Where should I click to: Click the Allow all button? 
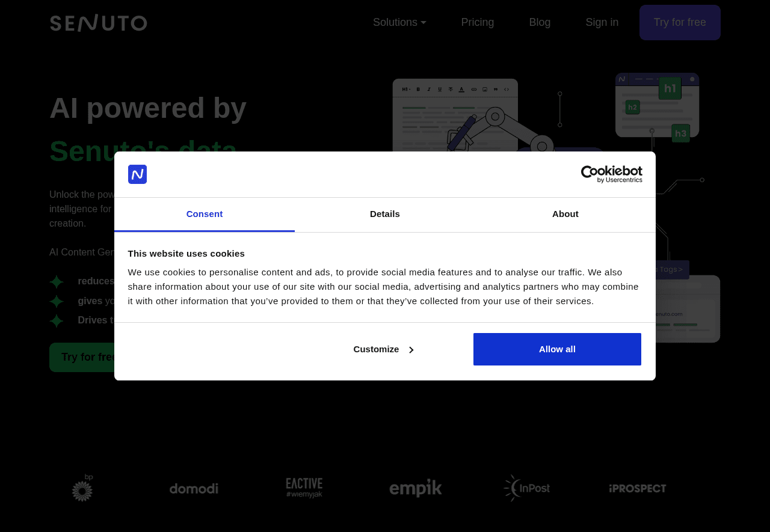(x=556, y=349)
